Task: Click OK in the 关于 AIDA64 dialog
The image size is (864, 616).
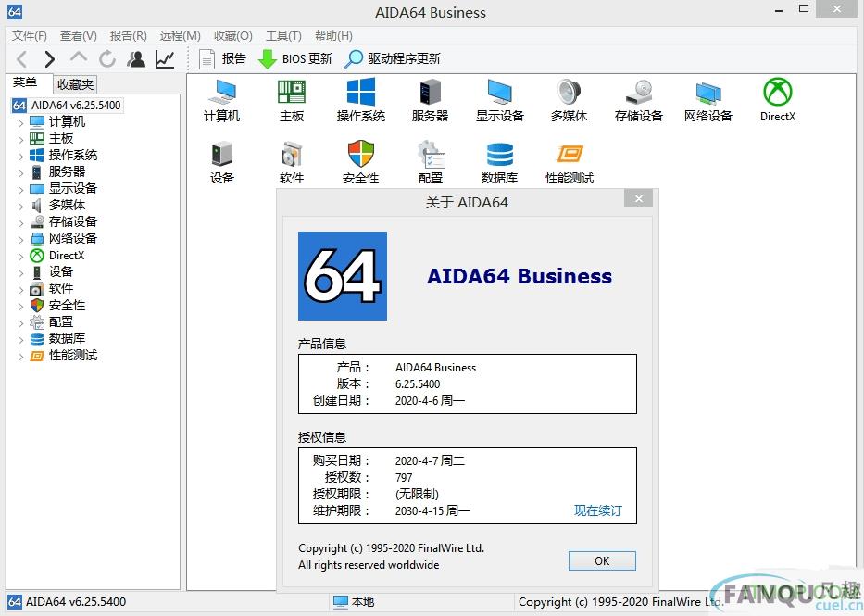Action: 602,561
